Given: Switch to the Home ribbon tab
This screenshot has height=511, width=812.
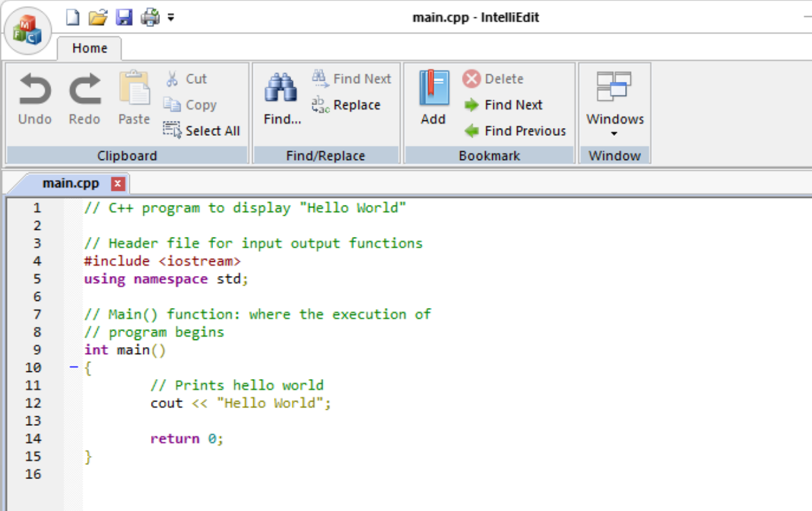Looking at the screenshot, I should click(x=89, y=48).
